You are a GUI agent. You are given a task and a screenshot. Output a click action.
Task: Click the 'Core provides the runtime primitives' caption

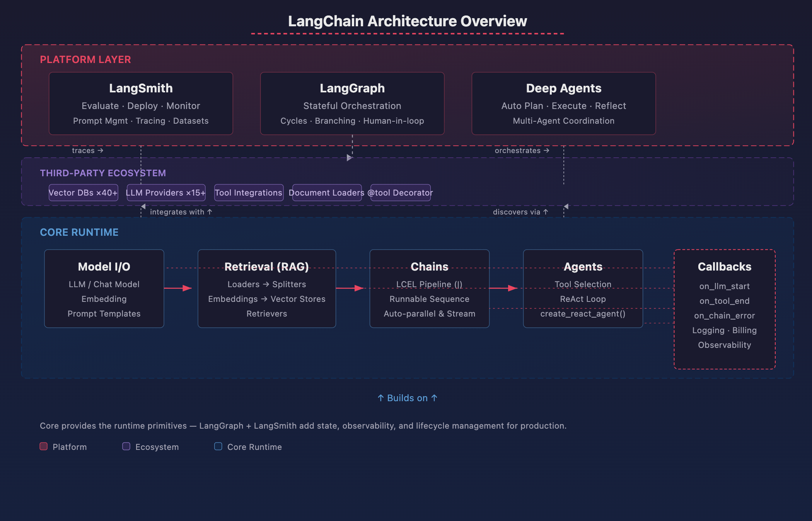coord(303,426)
